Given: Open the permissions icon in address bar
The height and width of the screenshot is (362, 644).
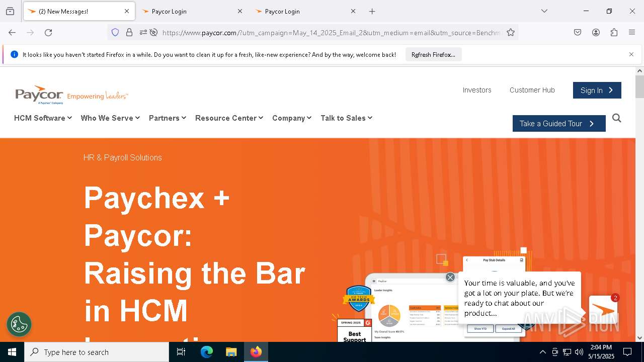Looking at the screenshot, I should pos(143,32).
